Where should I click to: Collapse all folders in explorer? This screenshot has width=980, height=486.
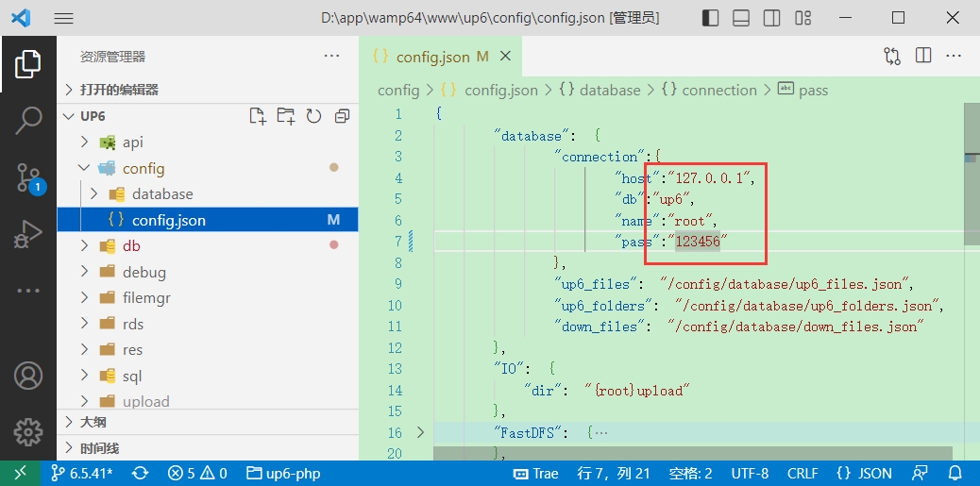342,116
